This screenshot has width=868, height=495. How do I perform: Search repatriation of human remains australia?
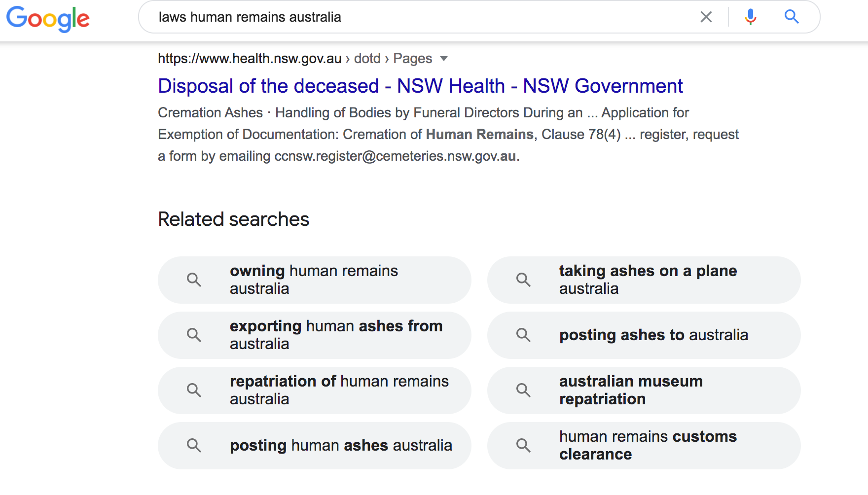315,390
